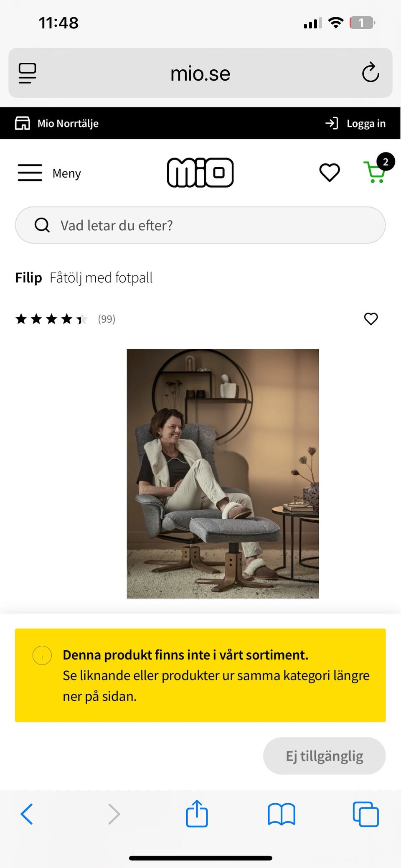The height and width of the screenshot is (868, 401).
Task: Tap the Vad letar du efter search field
Action: pyautogui.click(x=200, y=225)
